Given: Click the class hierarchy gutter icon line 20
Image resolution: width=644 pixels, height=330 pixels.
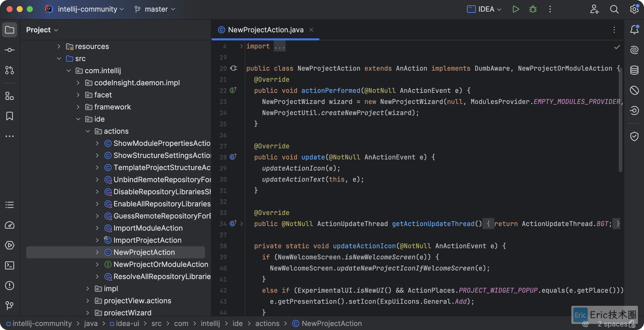Looking at the screenshot, I should pos(234,68).
